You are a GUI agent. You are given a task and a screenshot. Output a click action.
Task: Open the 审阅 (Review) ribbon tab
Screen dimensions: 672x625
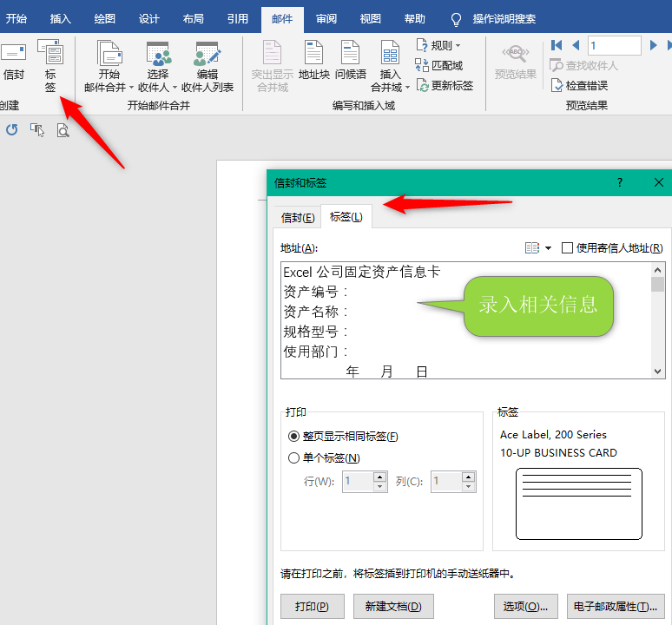(x=326, y=19)
